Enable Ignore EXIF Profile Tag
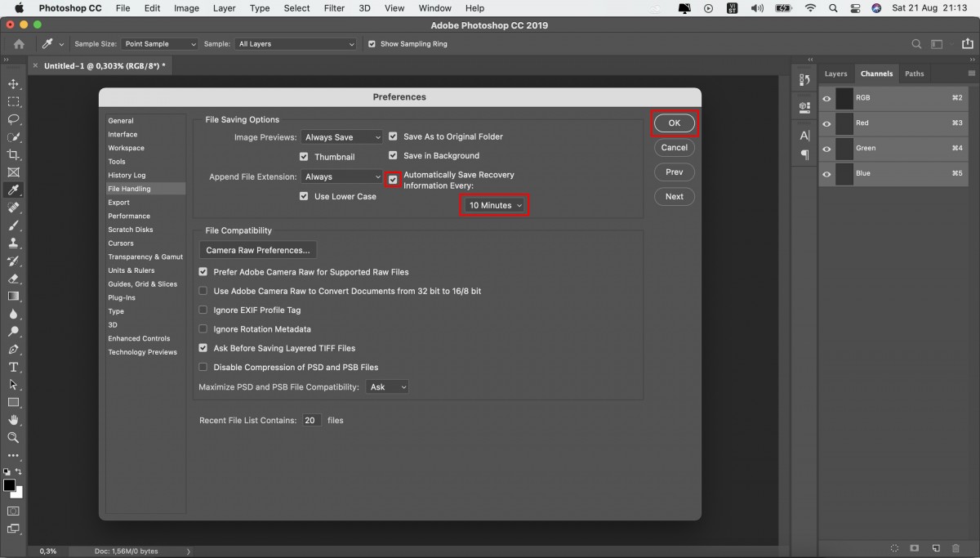The width and height of the screenshot is (980, 558). pos(203,310)
